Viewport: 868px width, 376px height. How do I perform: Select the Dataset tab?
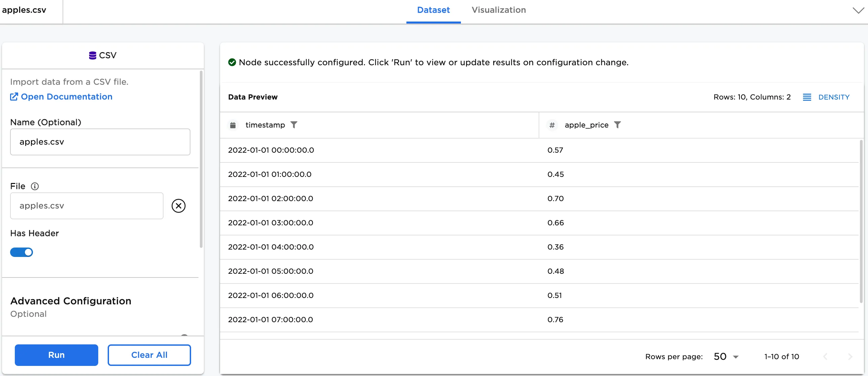[x=433, y=10]
